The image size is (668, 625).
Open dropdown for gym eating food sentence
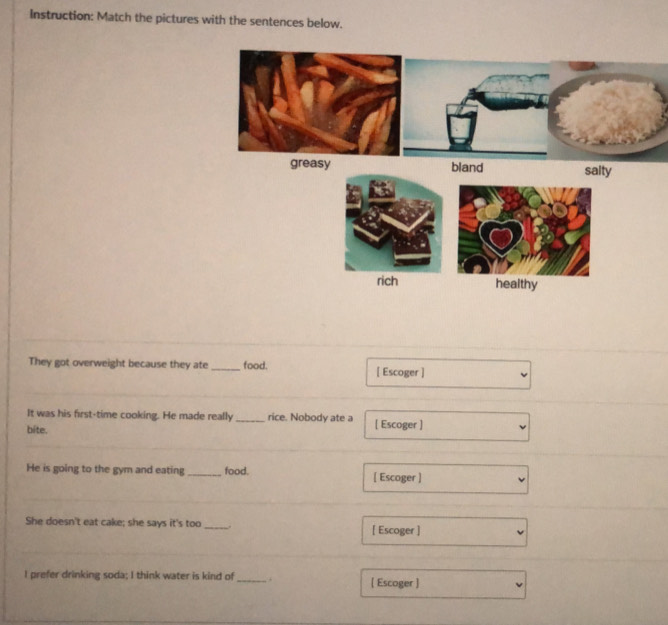tap(446, 478)
